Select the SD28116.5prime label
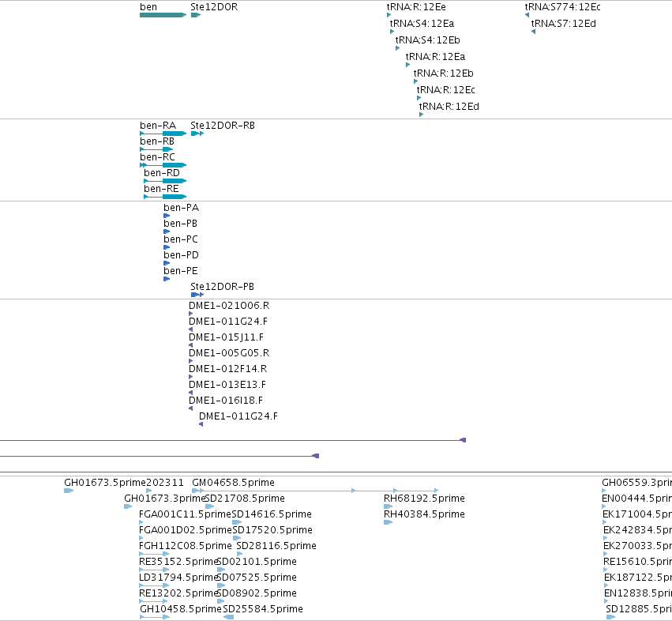672x621 pixels. (276, 547)
